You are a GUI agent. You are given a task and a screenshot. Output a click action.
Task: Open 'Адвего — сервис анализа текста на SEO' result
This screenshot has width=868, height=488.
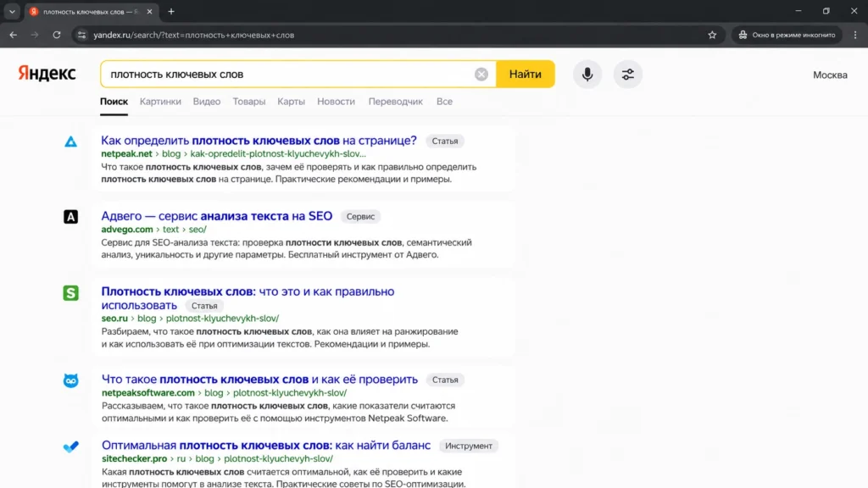[x=216, y=216]
